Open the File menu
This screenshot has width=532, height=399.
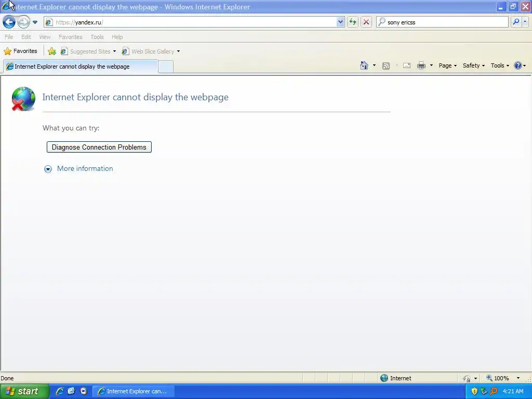point(9,37)
